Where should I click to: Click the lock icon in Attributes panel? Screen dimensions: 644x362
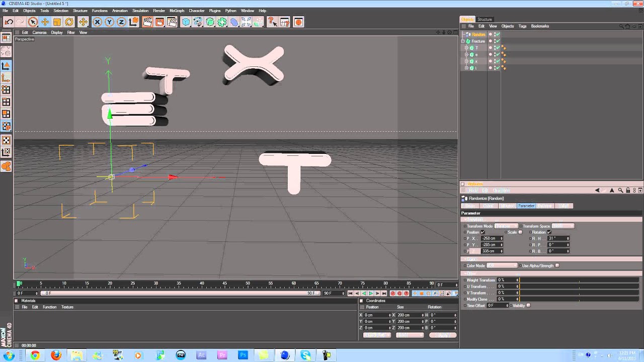(x=628, y=191)
